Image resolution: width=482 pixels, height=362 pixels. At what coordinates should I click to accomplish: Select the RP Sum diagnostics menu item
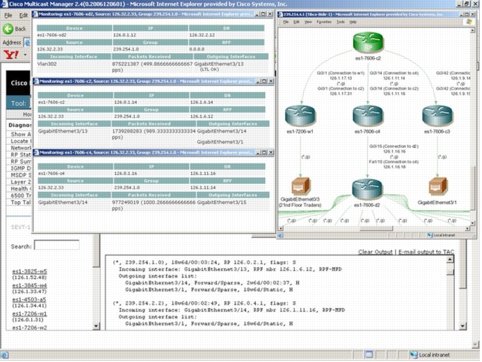click(21, 161)
